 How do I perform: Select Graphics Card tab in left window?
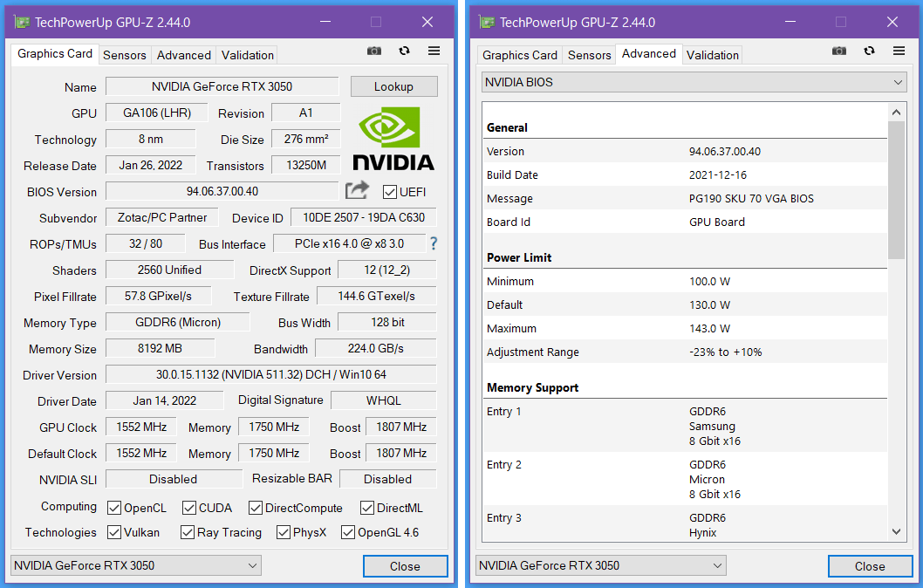[x=55, y=53]
